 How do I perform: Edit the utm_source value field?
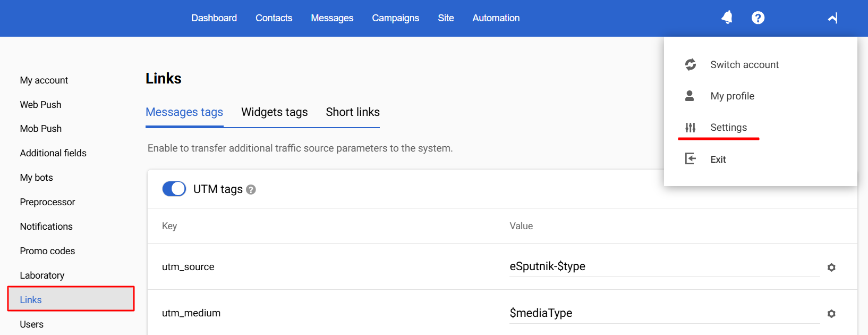click(664, 266)
